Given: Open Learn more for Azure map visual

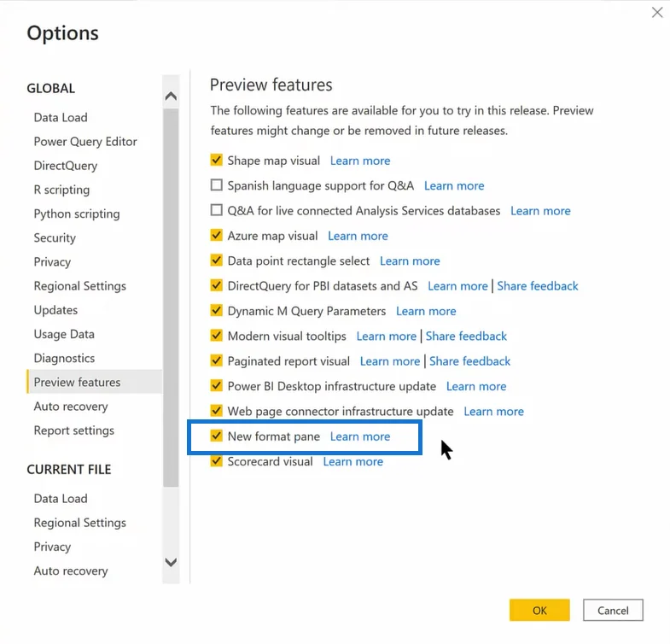Looking at the screenshot, I should (358, 236).
